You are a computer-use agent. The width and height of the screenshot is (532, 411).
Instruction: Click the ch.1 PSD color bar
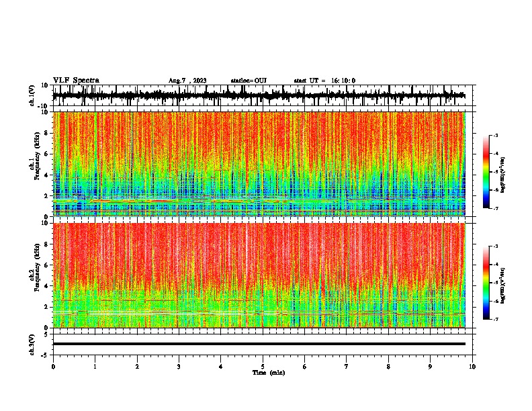coord(486,172)
